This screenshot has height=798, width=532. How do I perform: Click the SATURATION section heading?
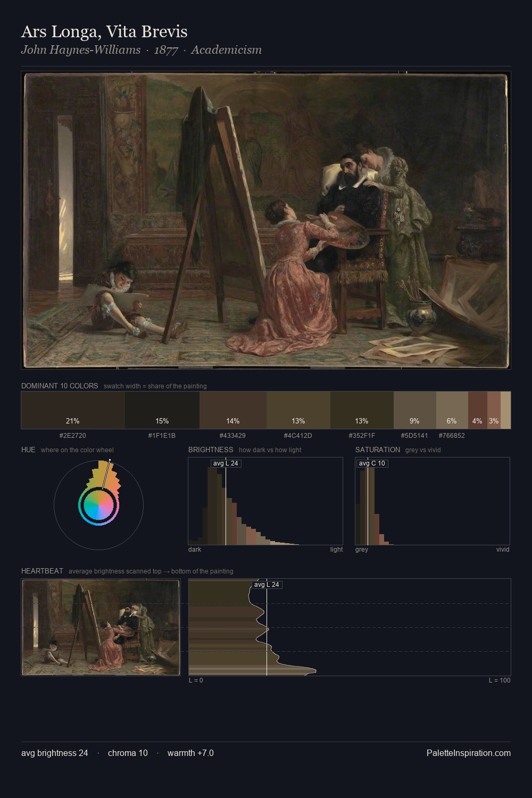378,450
